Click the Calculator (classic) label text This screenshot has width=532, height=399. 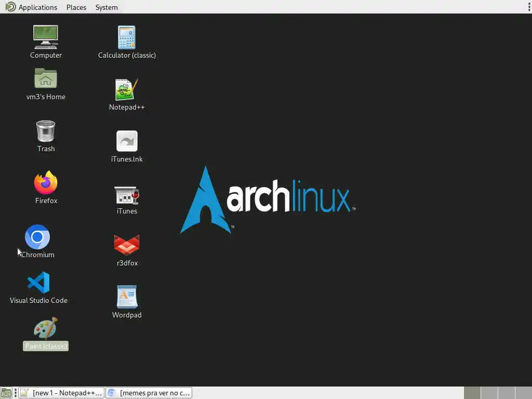click(127, 55)
